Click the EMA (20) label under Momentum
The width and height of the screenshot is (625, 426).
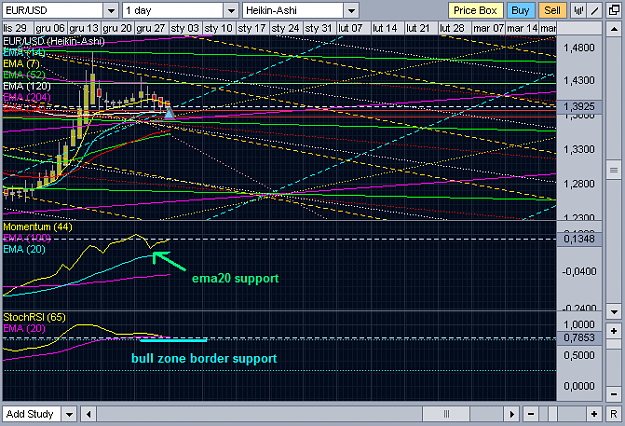[24, 249]
